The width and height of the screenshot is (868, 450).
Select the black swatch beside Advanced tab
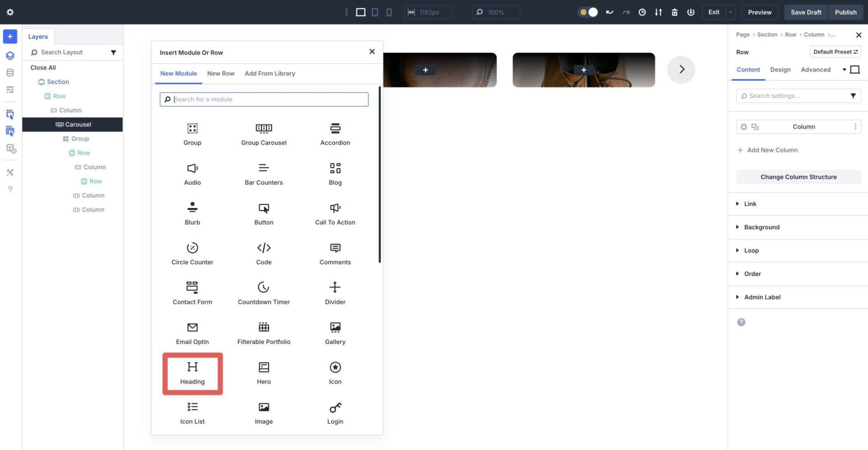point(855,69)
